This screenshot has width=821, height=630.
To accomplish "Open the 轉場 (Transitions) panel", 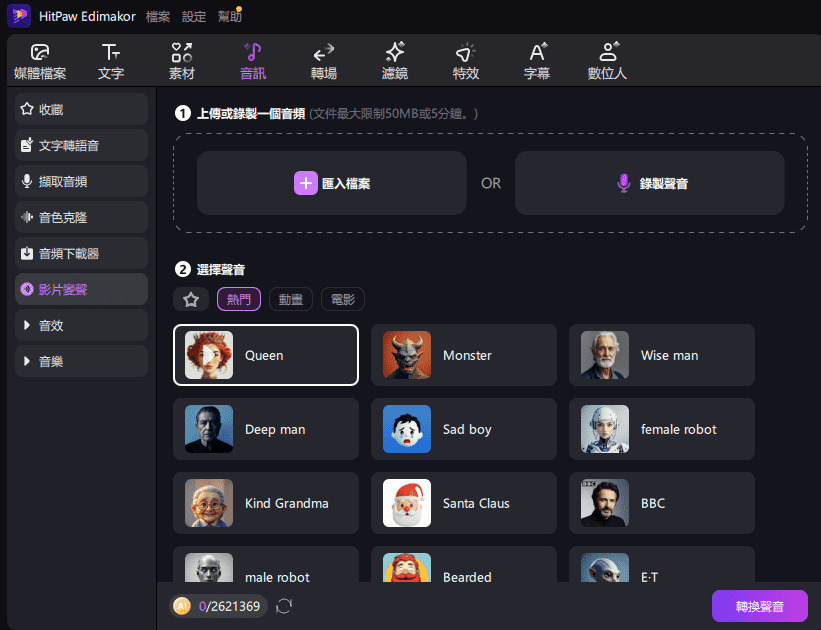I will pyautogui.click(x=323, y=60).
